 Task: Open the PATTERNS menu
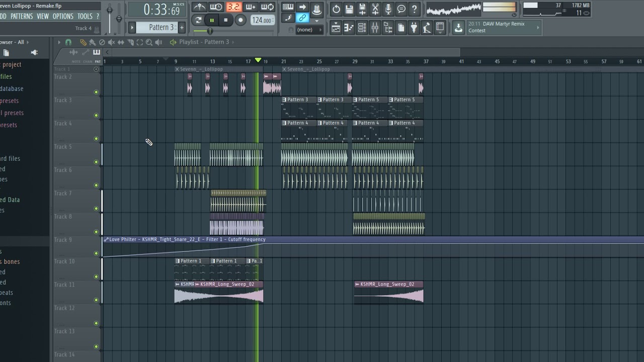pyautogui.click(x=22, y=17)
